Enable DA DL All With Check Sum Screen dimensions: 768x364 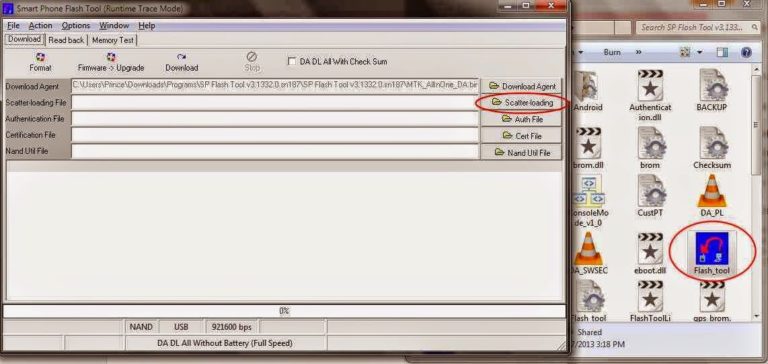coord(292,62)
